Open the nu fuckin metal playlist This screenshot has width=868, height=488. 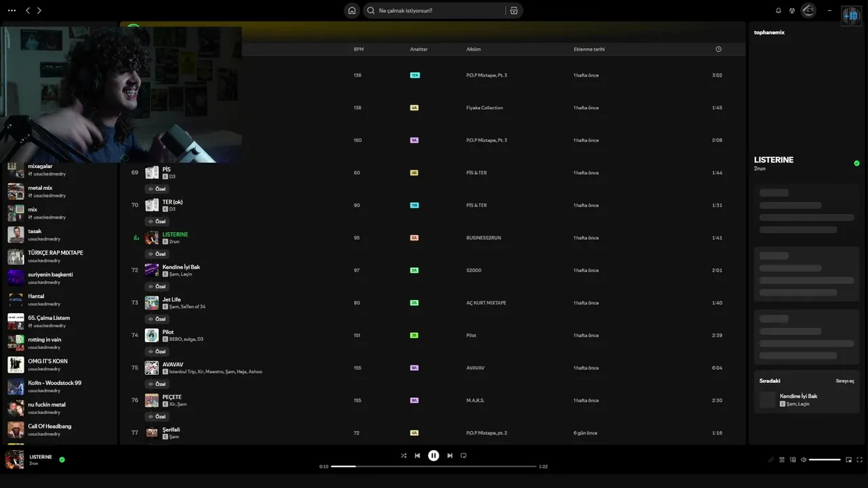pyautogui.click(x=60, y=408)
